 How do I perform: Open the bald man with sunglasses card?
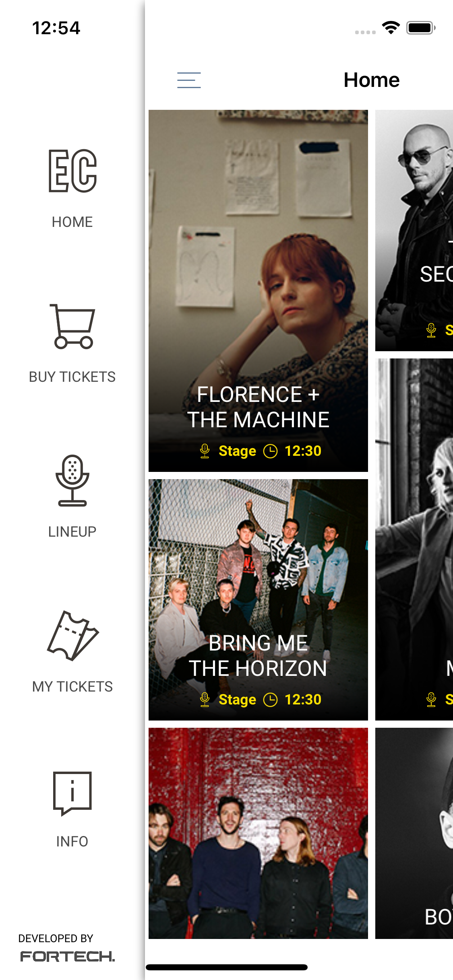(414, 230)
